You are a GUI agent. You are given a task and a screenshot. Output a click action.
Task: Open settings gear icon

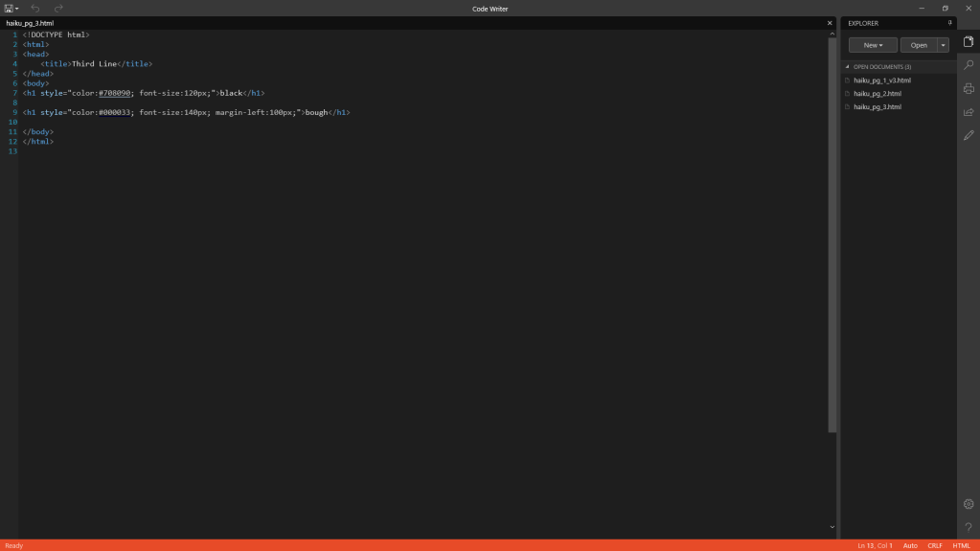click(969, 504)
